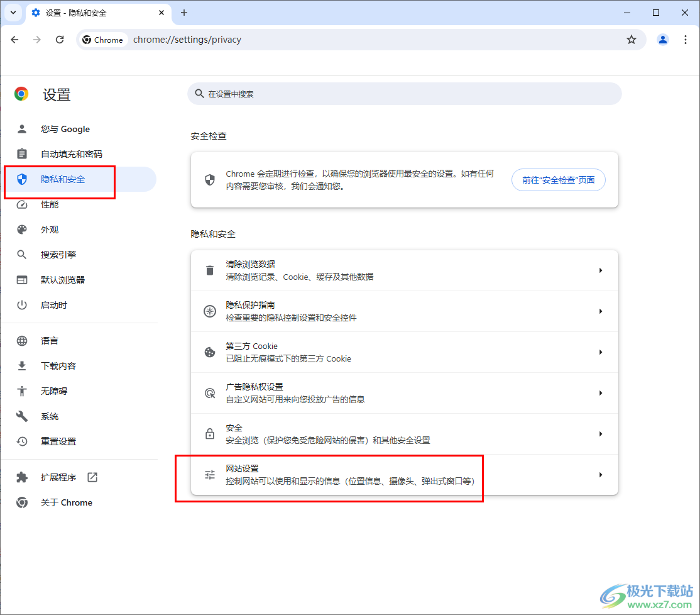The width and height of the screenshot is (700, 615).
Task: Expand arrow for 网站设置
Action: (x=601, y=475)
